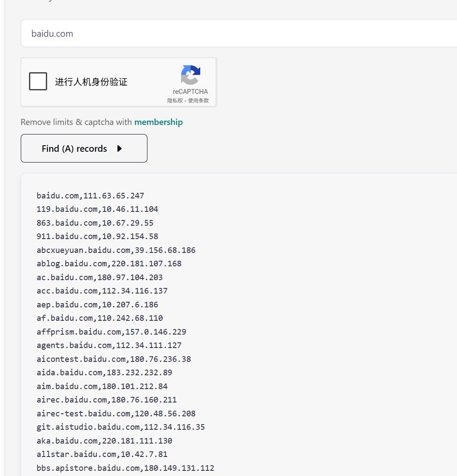
Task: Open the membership link
Action: [159, 122]
